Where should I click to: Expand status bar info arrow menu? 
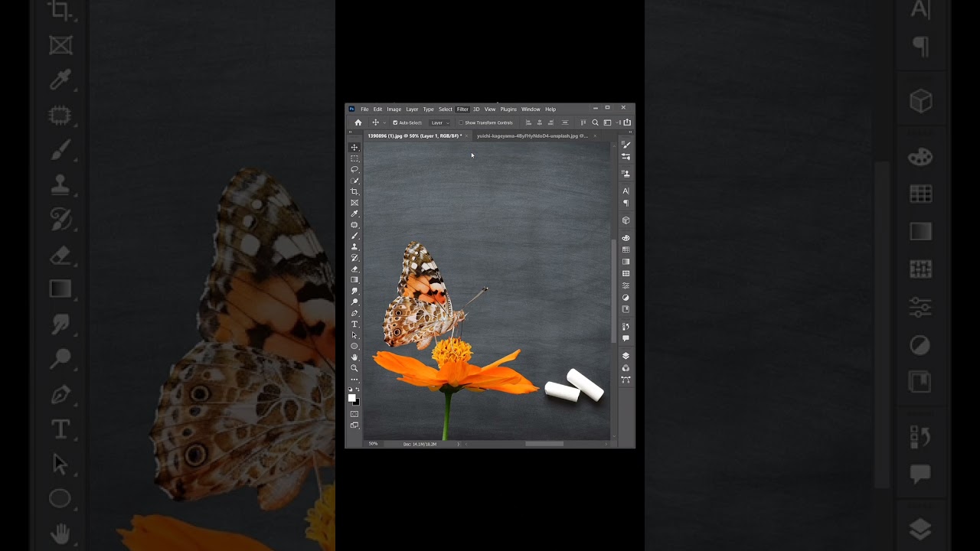pyautogui.click(x=459, y=444)
